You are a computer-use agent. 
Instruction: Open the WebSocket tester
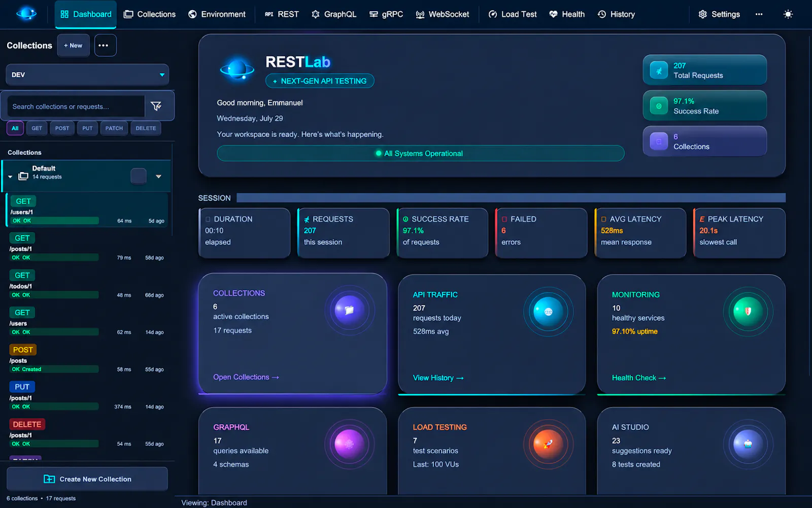click(x=442, y=14)
